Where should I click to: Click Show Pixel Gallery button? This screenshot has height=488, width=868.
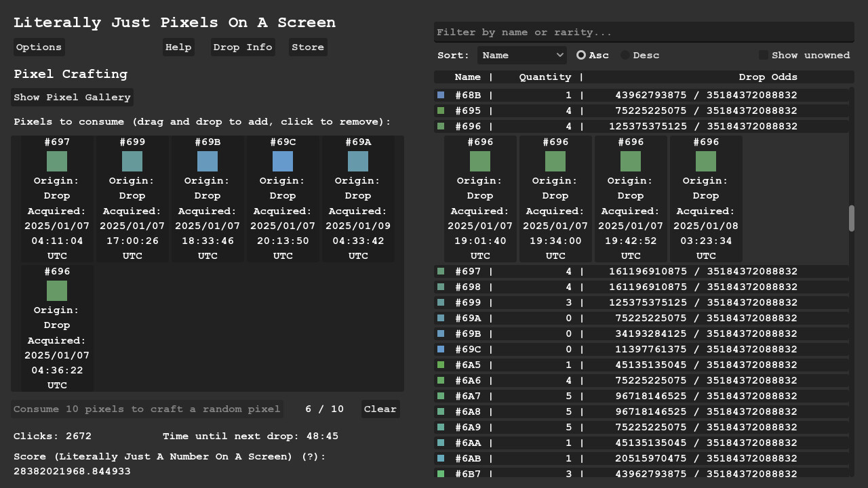tap(72, 98)
